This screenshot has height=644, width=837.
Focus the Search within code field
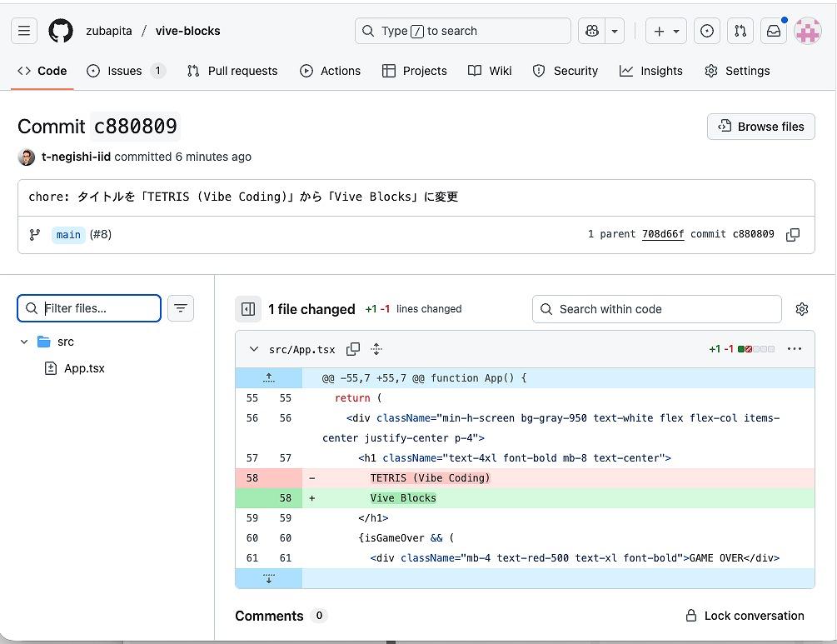tap(657, 309)
